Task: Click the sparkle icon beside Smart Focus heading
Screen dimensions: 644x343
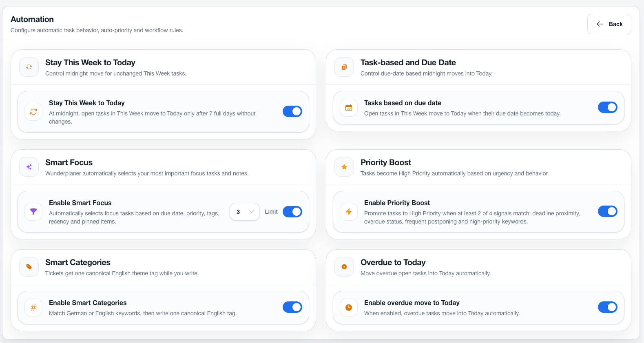Action: coord(29,167)
